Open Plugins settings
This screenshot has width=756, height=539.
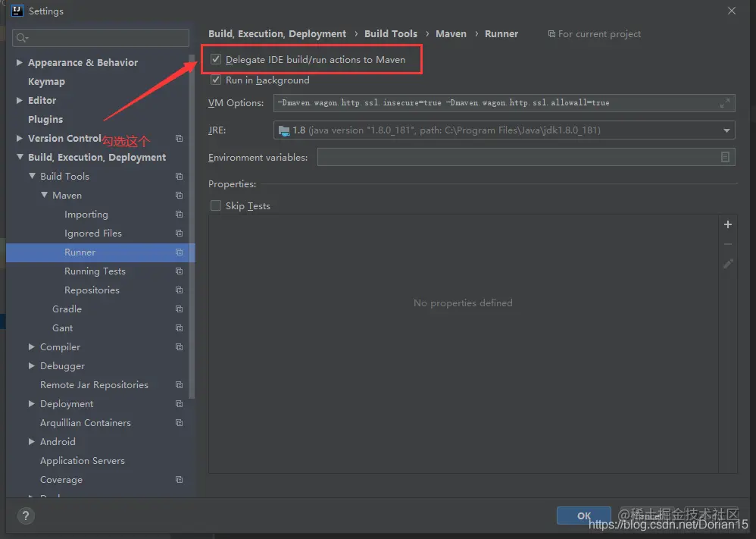click(x=45, y=119)
